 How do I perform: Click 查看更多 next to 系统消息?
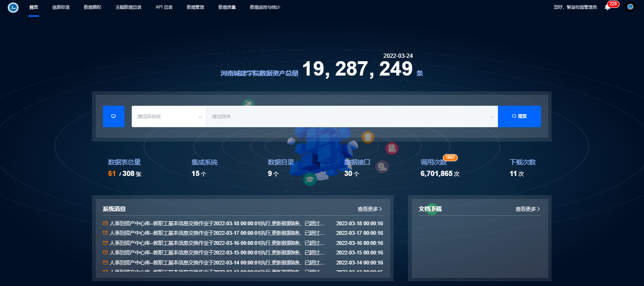[x=368, y=209]
